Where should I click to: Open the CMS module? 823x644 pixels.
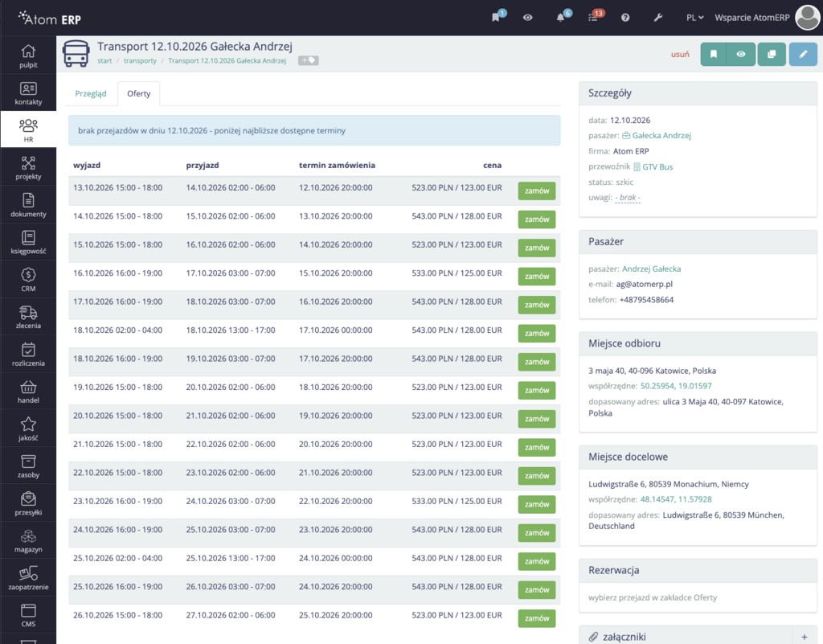tap(28, 614)
